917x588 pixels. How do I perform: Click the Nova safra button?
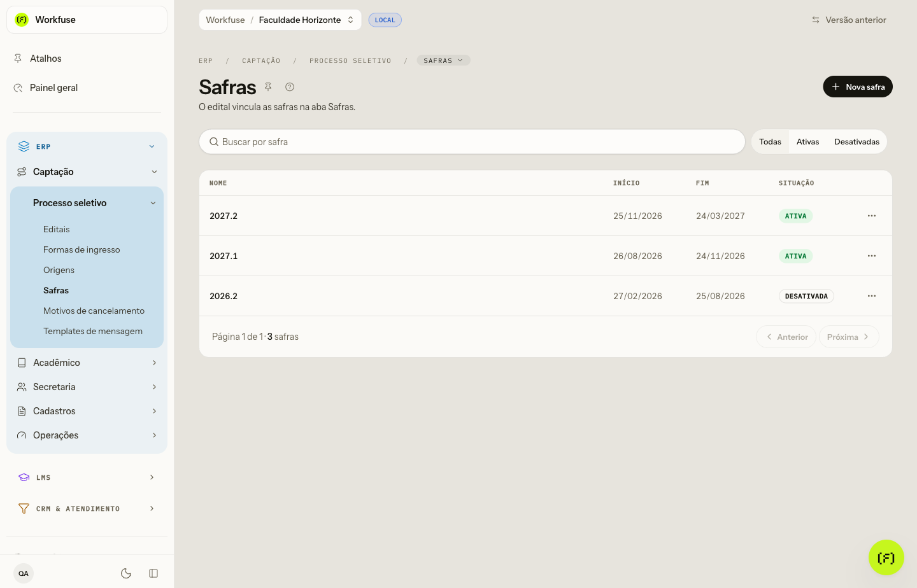pos(858,87)
